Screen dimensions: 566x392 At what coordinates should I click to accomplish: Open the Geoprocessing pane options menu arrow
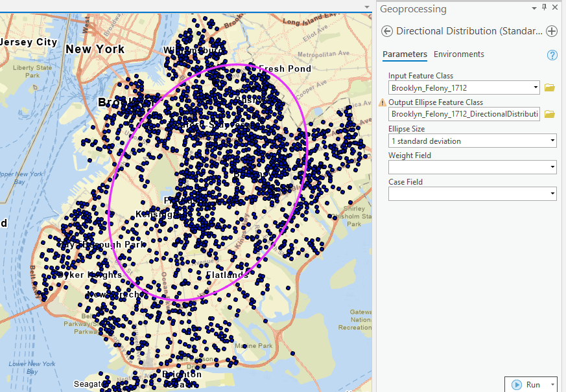point(534,8)
